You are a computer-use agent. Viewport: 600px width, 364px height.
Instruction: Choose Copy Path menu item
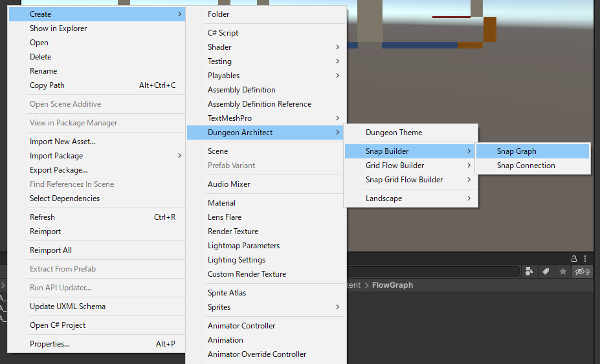[x=97, y=85]
